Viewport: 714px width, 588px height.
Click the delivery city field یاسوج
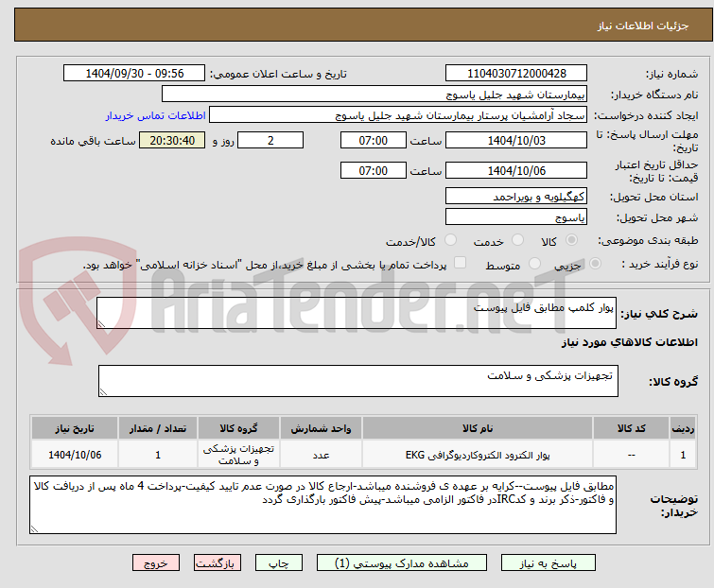(x=516, y=217)
